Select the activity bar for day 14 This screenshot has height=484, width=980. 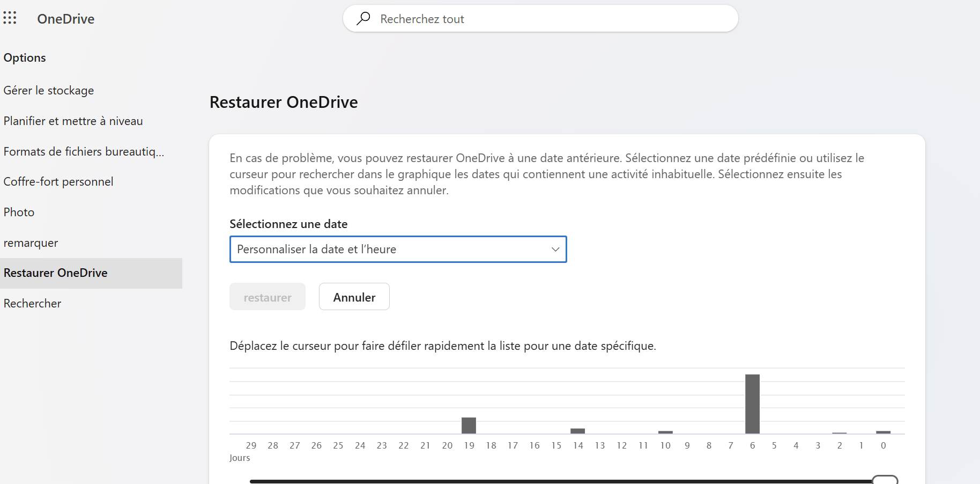(x=578, y=431)
